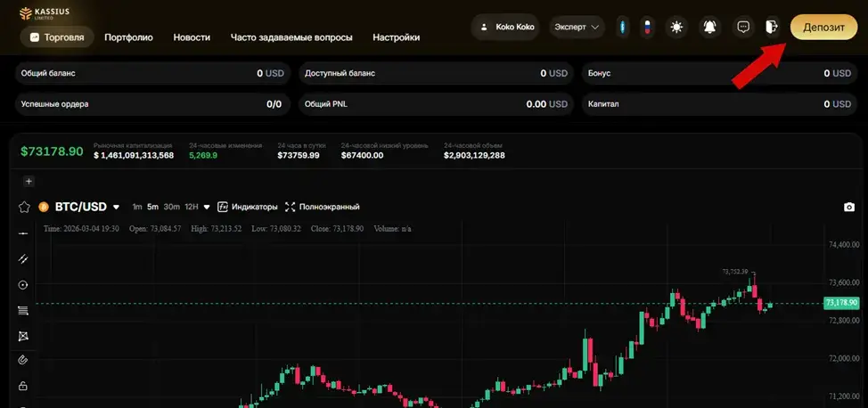The image size is (868, 408).
Task: Click the Капитал field
Action: [x=720, y=104]
